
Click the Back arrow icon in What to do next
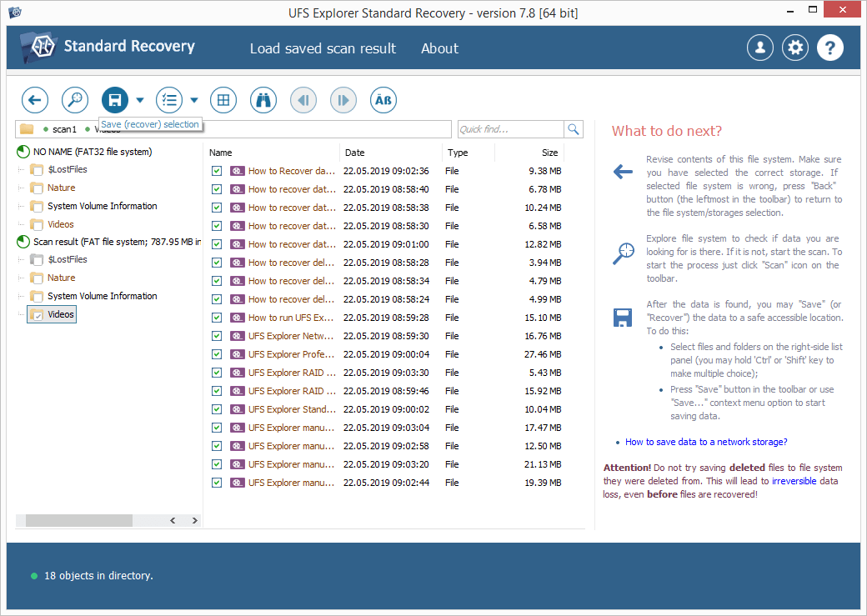point(624,172)
